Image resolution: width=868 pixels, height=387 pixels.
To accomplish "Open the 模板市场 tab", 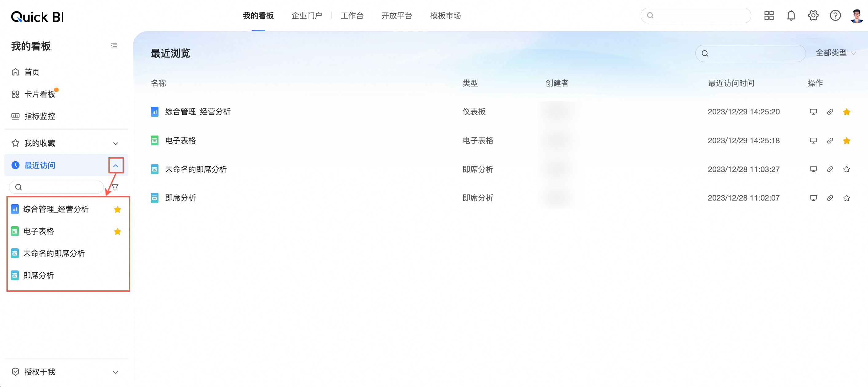I will pyautogui.click(x=445, y=16).
